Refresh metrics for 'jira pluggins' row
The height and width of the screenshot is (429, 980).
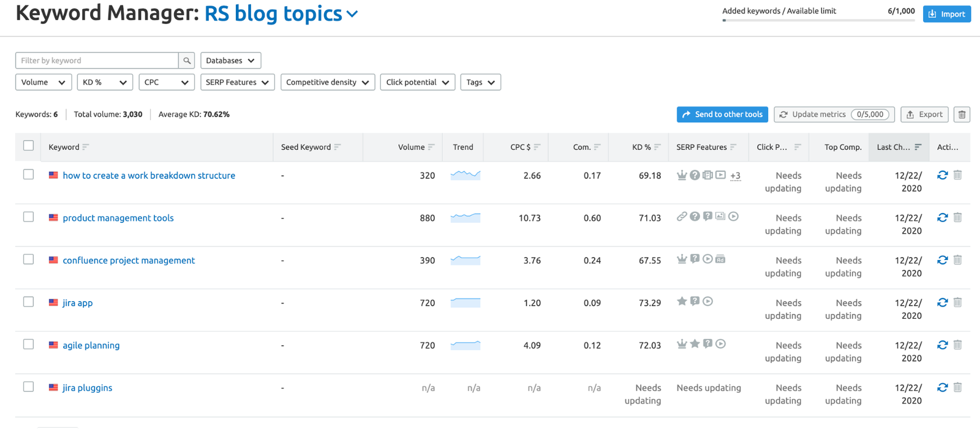click(x=943, y=387)
